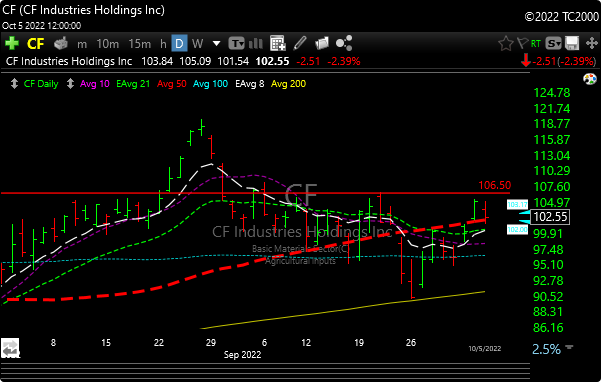The height and width of the screenshot is (382, 601).
Task: Click the 102.00 cyan alert tag
Action: click(x=517, y=230)
